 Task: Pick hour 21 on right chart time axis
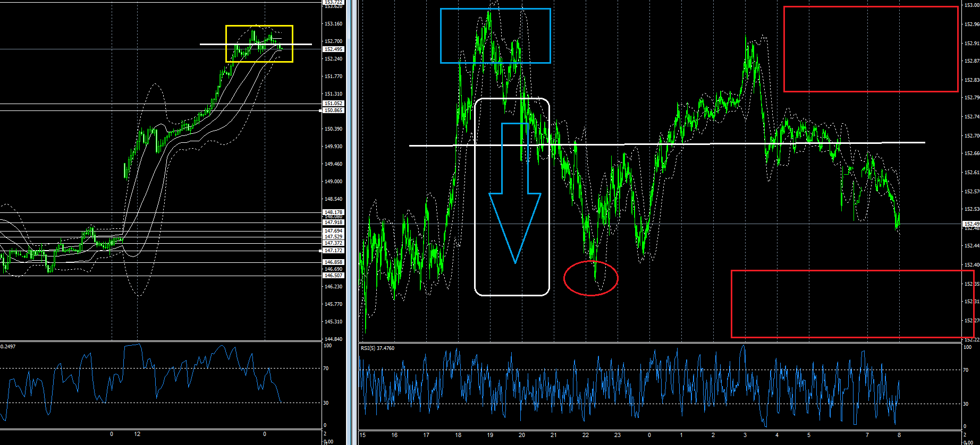(x=554, y=435)
